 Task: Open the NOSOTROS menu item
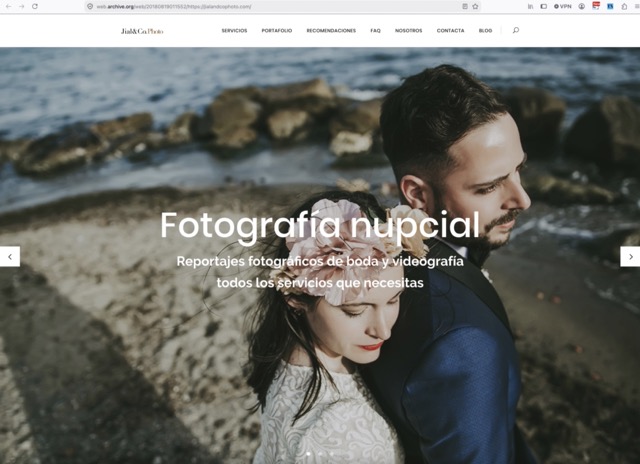click(409, 31)
